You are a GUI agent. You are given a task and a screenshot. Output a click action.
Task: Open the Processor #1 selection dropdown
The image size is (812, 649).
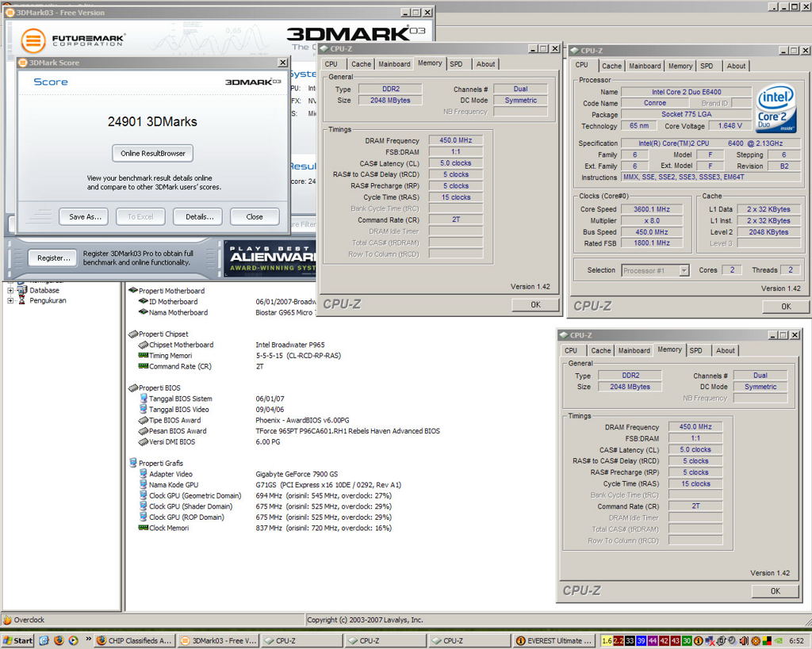tap(684, 270)
